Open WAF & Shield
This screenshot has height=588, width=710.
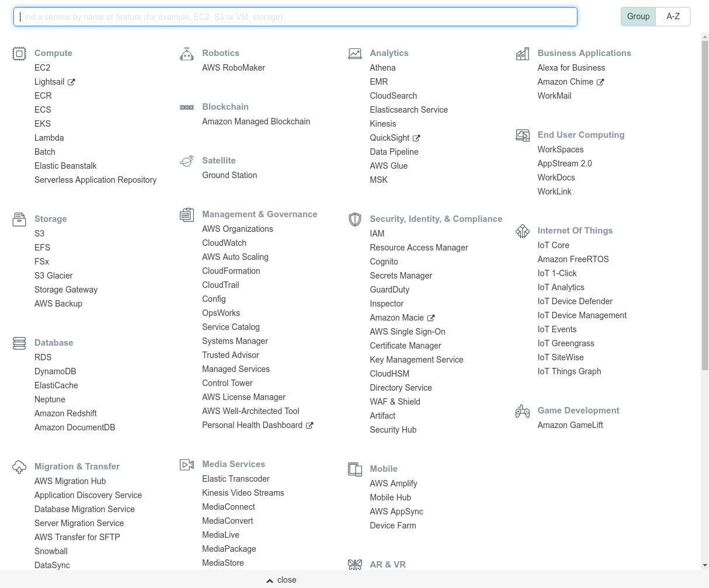(x=395, y=402)
